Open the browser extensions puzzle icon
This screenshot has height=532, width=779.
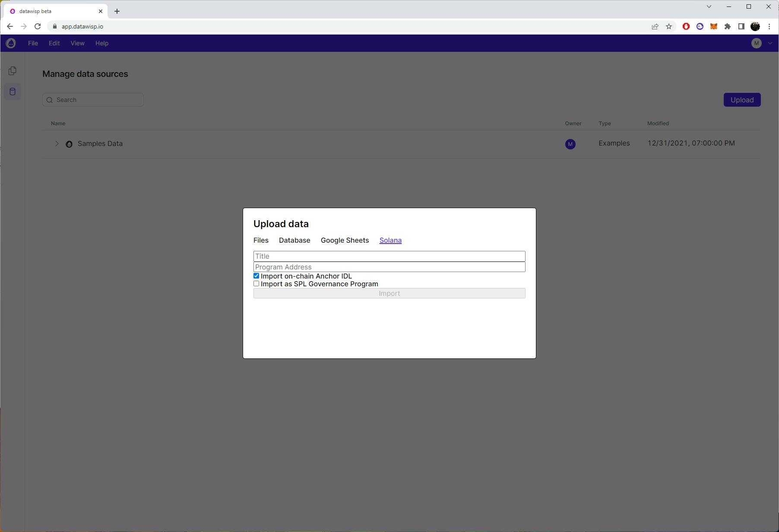(728, 26)
